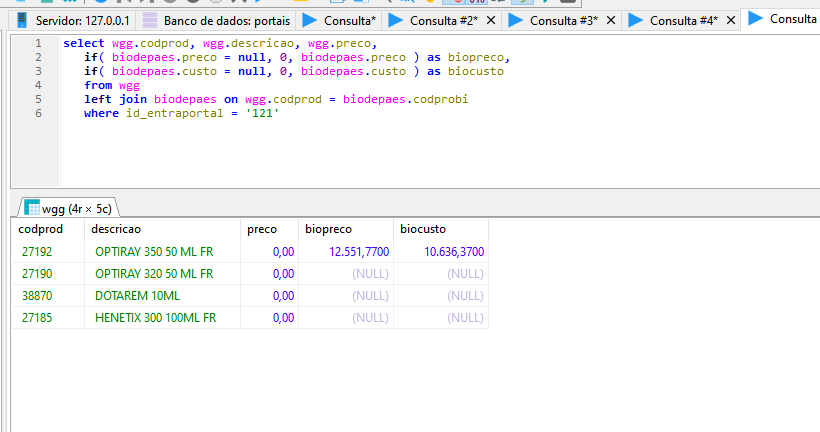Click the server icon on the Servidor tab
The image size is (820, 432).
(x=21, y=20)
